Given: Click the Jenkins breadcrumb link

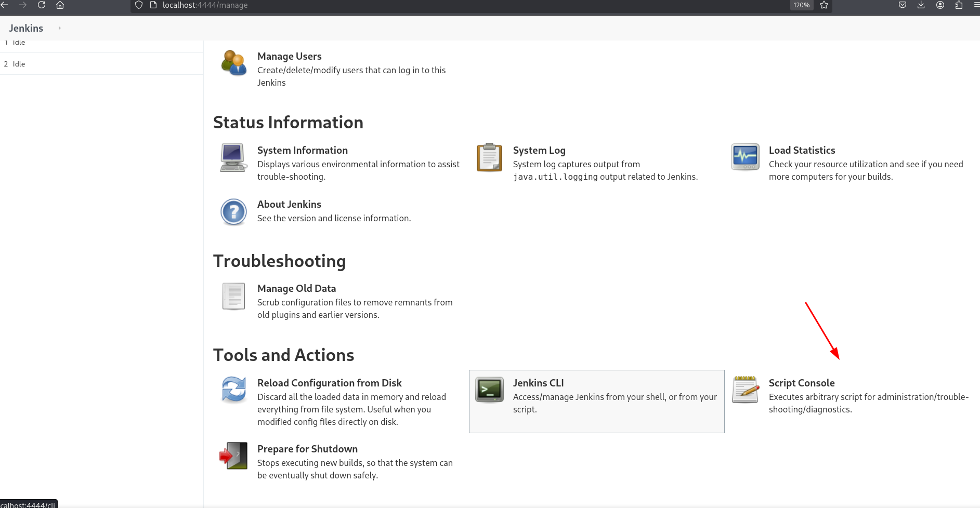Looking at the screenshot, I should point(26,28).
